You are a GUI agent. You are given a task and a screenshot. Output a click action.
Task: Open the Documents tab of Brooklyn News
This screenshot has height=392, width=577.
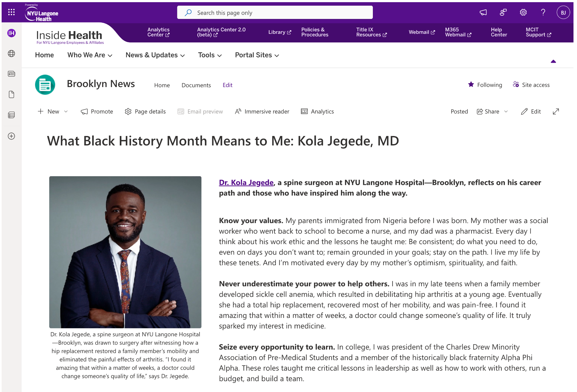pos(196,85)
